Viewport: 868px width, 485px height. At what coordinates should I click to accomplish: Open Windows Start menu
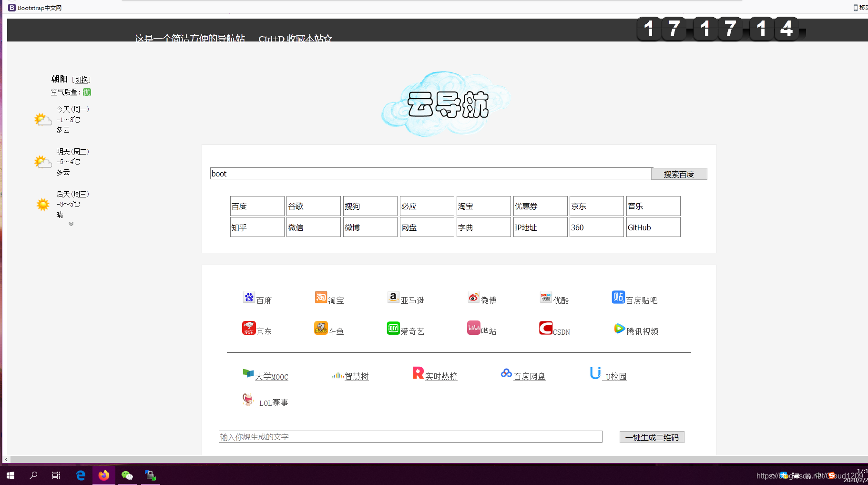coord(10,475)
